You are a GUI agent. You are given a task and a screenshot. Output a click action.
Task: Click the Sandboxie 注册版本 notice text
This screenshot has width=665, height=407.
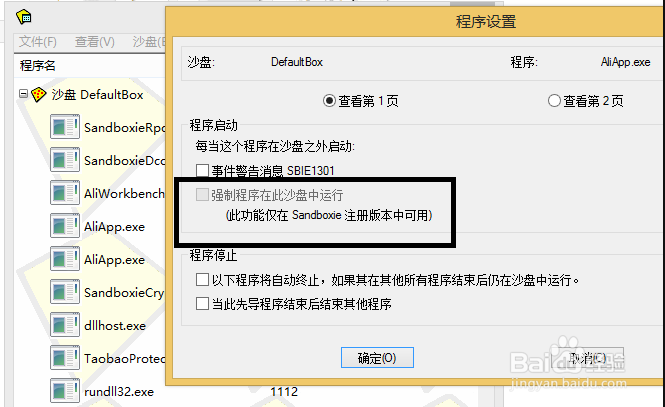point(329,215)
